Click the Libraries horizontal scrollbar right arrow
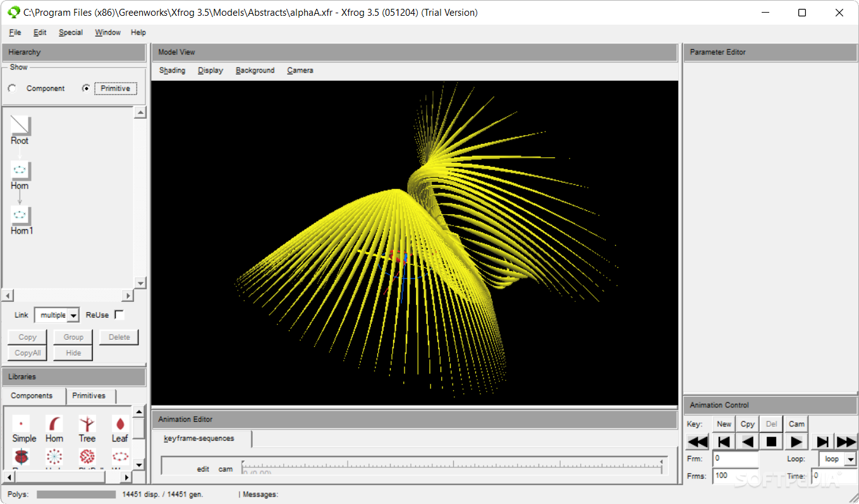This screenshot has width=859, height=504. click(x=126, y=477)
